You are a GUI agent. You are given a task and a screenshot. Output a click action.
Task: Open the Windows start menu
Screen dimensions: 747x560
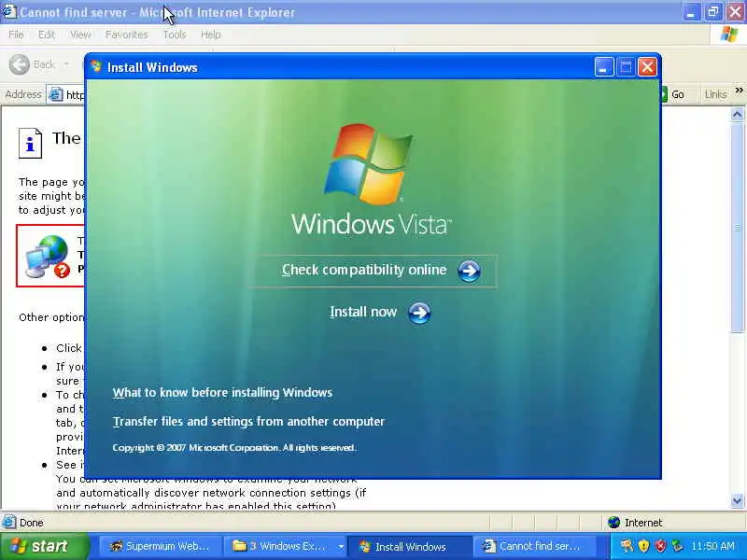pos(44,546)
